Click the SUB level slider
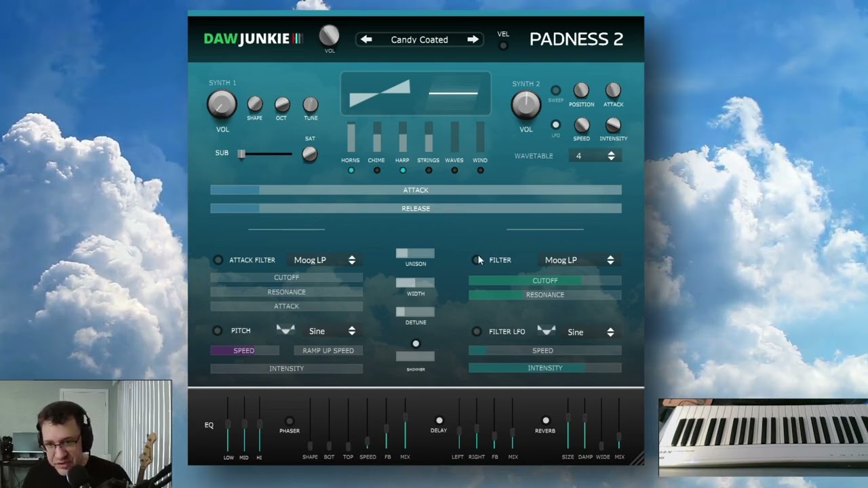 pyautogui.click(x=264, y=154)
